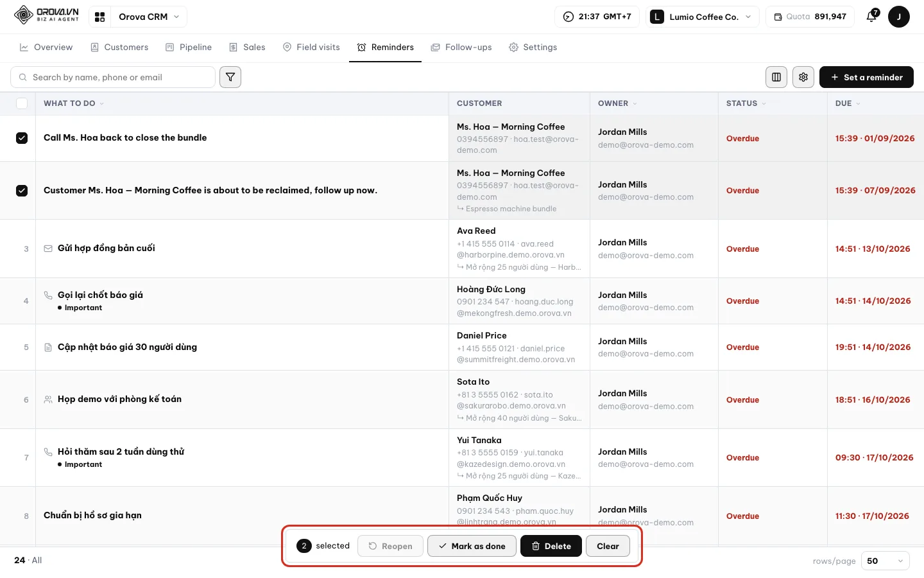Screen dimensions: 924x578
Task: Sort by the DUE column
Action: pyautogui.click(x=848, y=103)
